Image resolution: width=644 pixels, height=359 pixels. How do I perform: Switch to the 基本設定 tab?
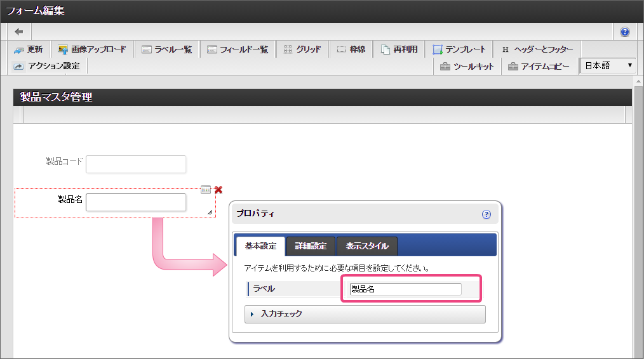tap(260, 245)
